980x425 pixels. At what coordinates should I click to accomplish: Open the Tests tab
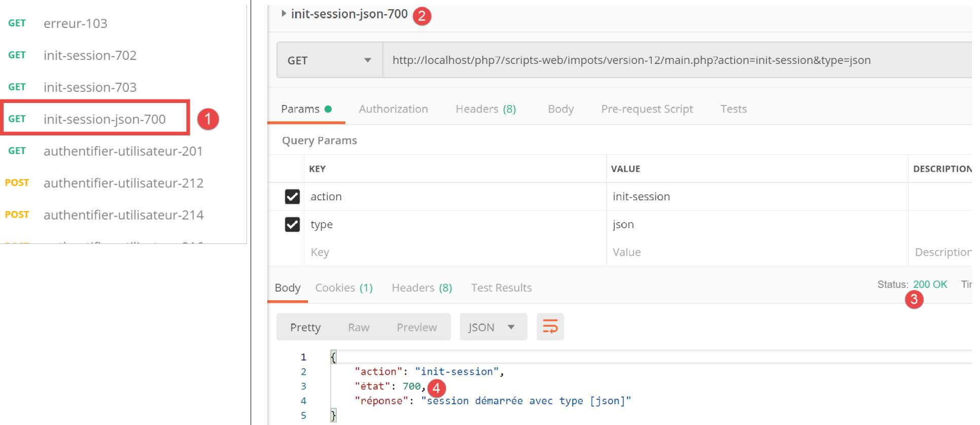coord(733,109)
